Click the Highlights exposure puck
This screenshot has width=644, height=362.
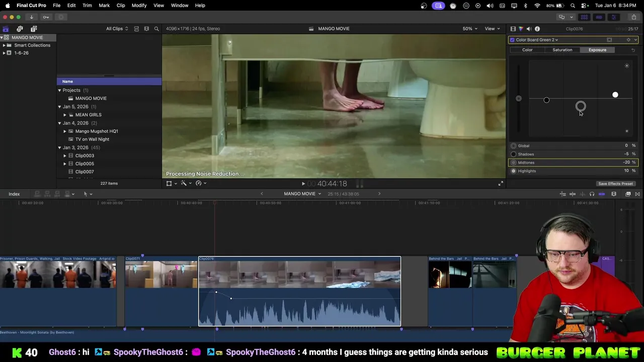615,95
